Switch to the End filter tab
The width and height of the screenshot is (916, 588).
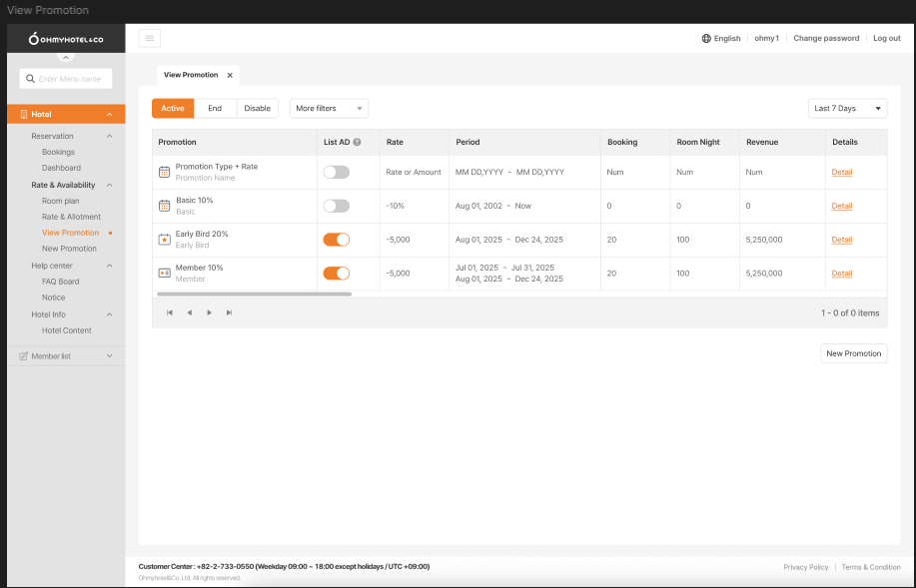(214, 108)
